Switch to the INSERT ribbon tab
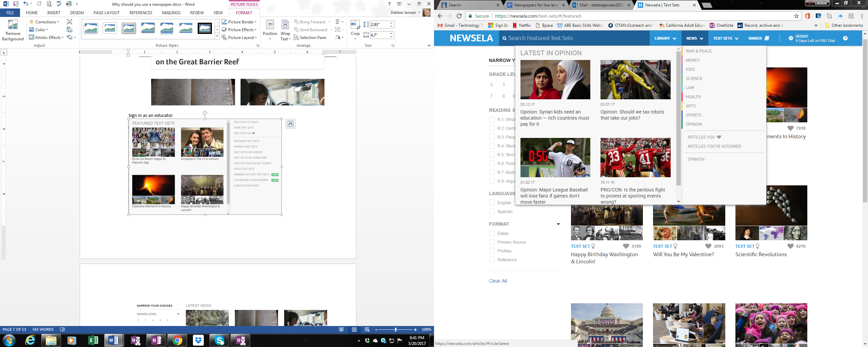 tap(54, 13)
